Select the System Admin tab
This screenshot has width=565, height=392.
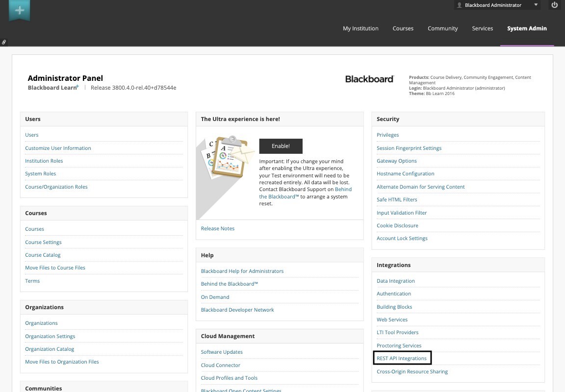[527, 28]
